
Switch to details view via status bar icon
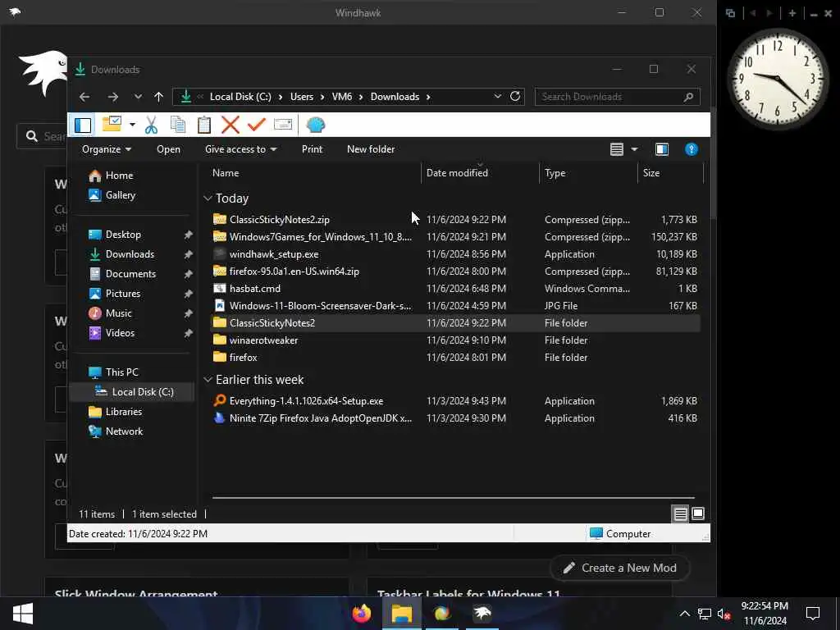(680, 514)
